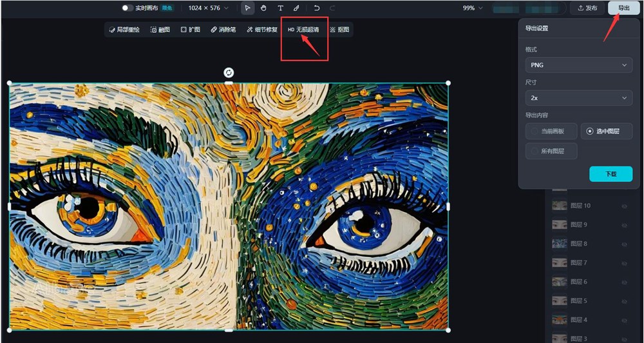Expand the 1024 × 576 canvas size dropdown
Image resolution: width=644 pixels, height=343 pixels.
coord(209,8)
